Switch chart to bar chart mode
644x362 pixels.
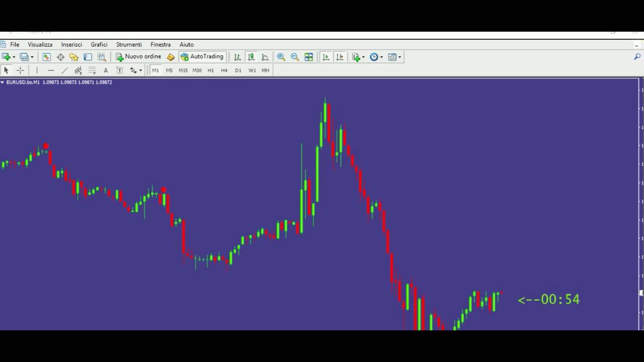237,57
